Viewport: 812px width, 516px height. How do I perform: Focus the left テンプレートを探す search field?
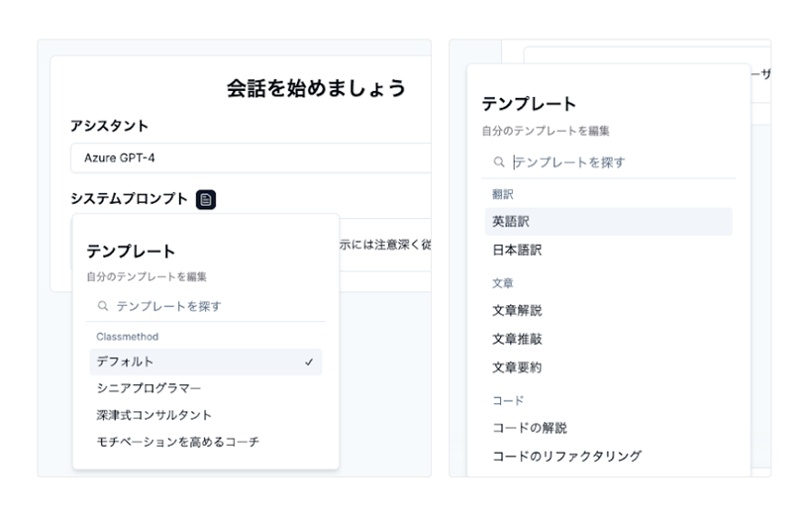[198, 306]
